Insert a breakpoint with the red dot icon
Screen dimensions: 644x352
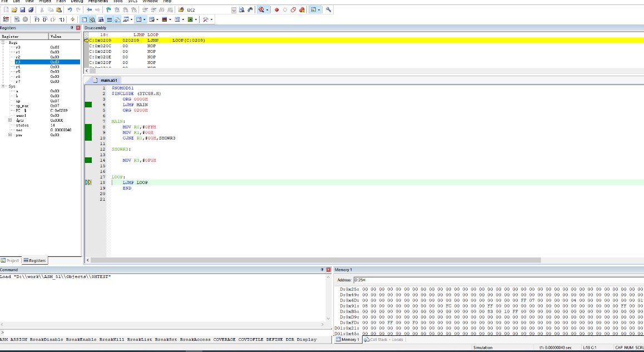pos(276,10)
